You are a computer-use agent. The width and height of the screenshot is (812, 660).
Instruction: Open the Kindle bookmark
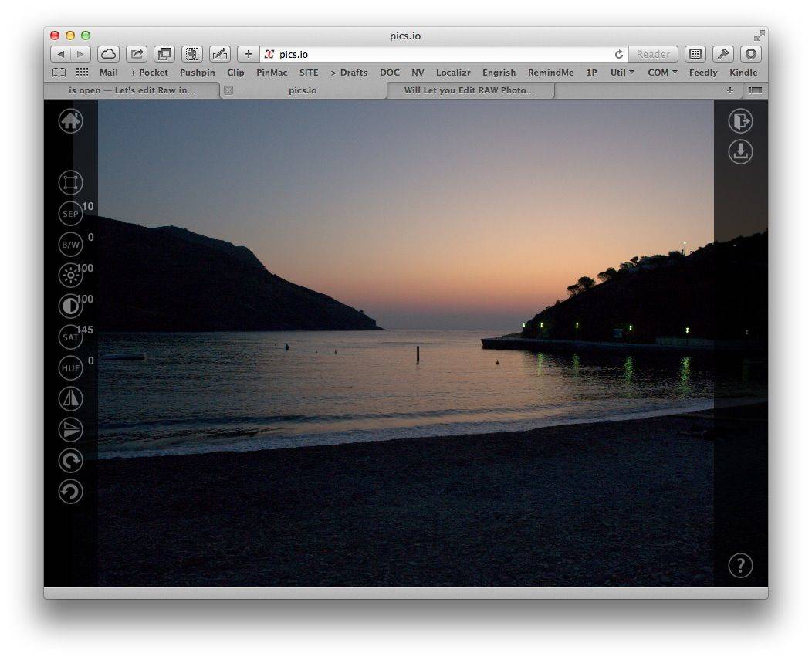(743, 72)
